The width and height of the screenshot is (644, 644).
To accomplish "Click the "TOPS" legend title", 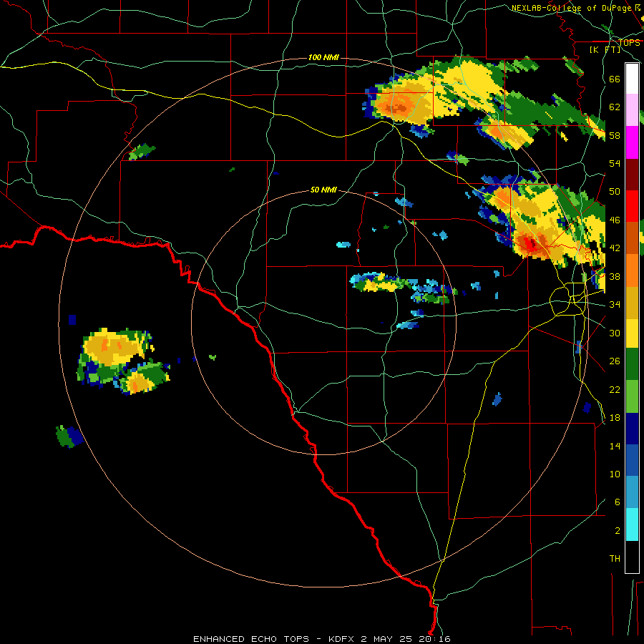I will point(629,42).
